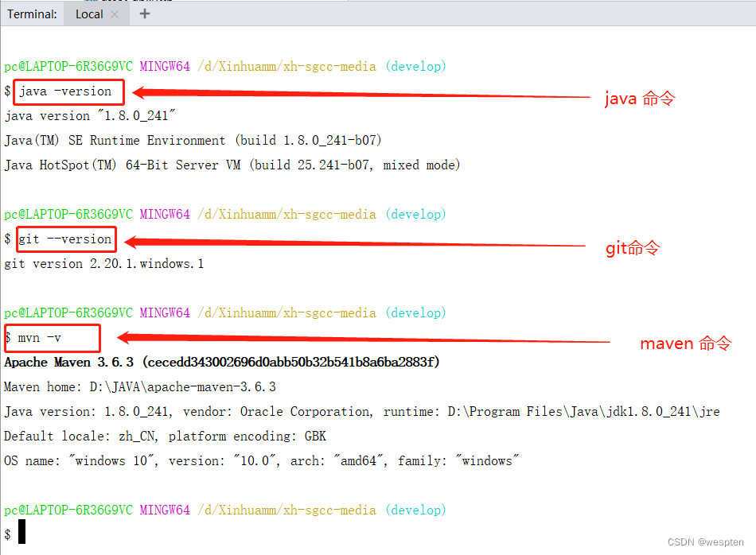Viewport: 756px width, 555px height.
Task: Click the 'Java HotSpot(TM) 64-Bit Server VM' line
Action: pyautogui.click(x=232, y=165)
